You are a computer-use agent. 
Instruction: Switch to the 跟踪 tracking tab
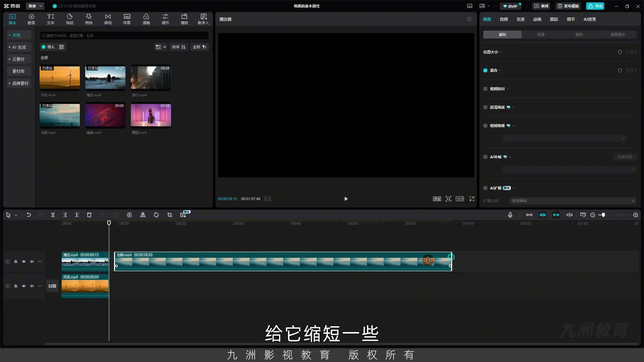(554, 19)
